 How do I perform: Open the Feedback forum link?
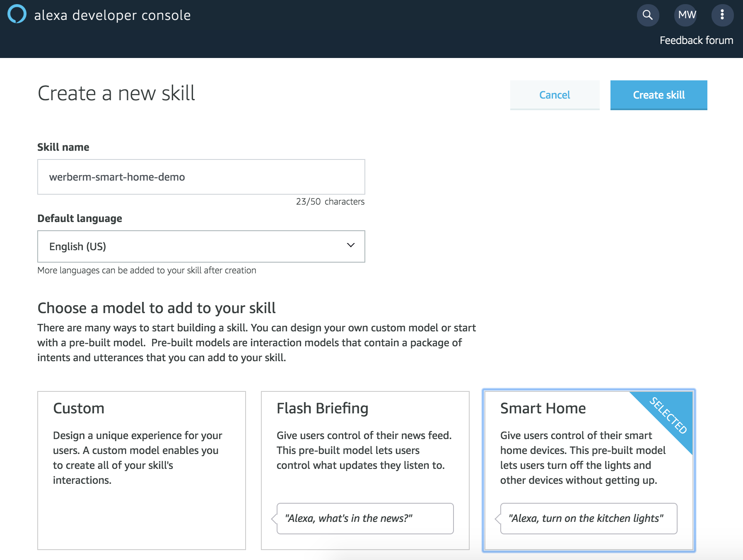pos(696,41)
